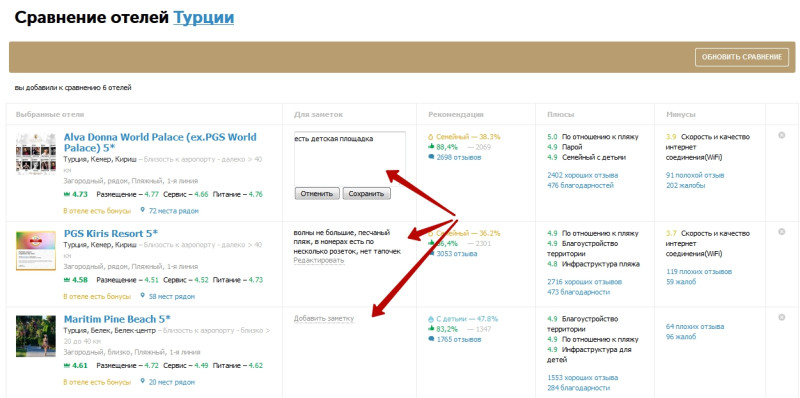Click the icon beside Семейный — 38.3%
This screenshot has height=398, width=800.
[431, 137]
